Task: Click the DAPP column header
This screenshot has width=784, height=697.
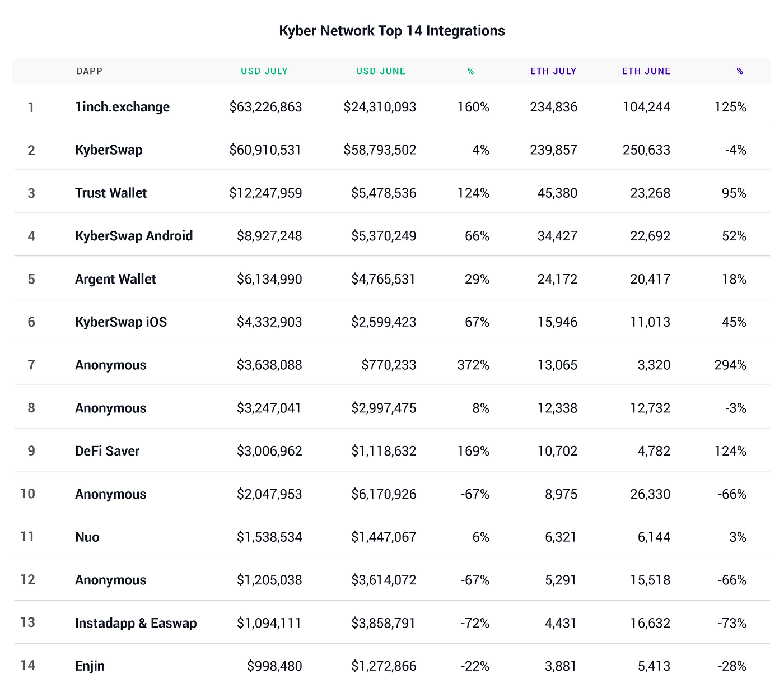Action: 90,71
